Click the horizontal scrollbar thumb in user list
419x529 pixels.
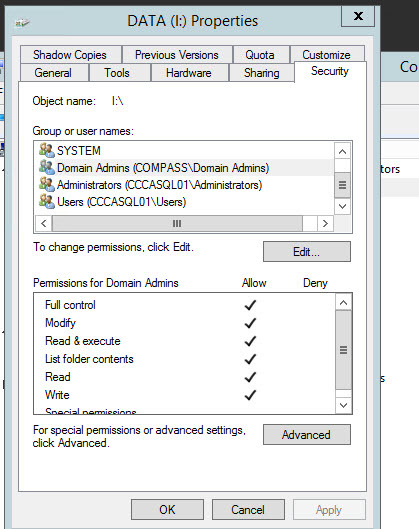177,223
